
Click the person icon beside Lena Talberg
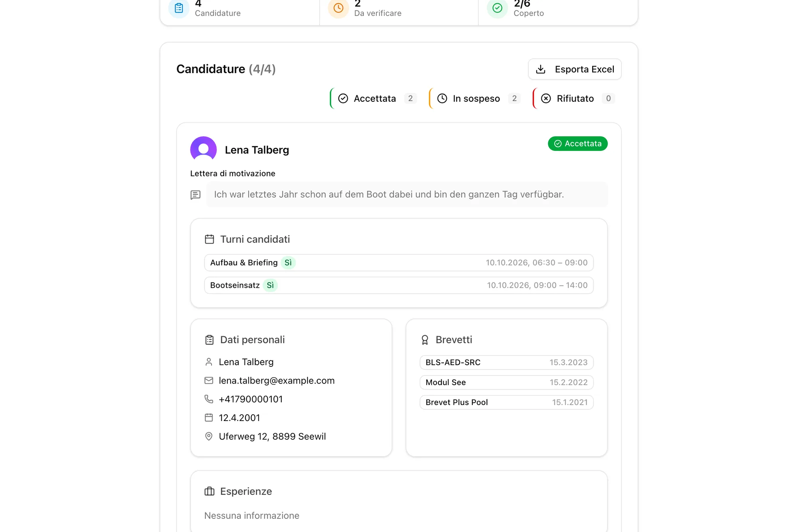pyautogui.click(x=209, y=362)
